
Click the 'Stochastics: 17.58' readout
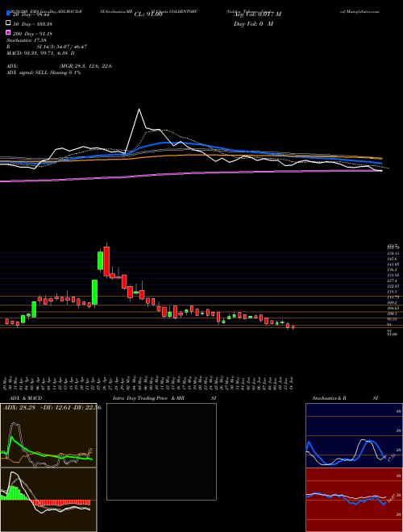26,40
